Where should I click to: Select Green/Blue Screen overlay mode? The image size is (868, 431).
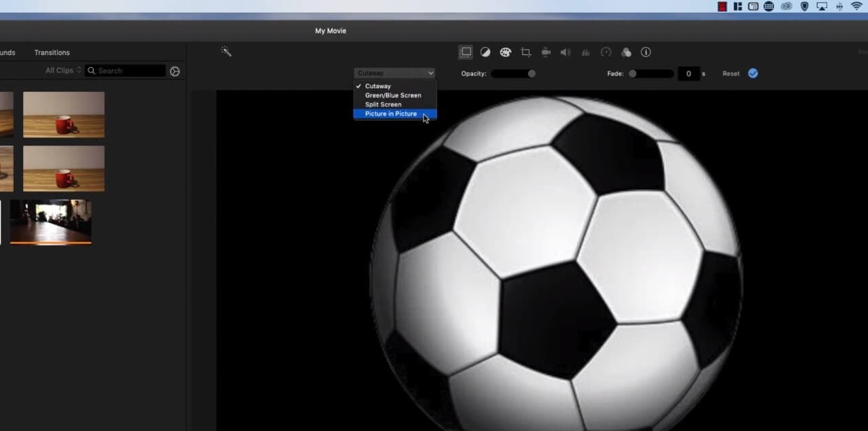pos(393,95)
